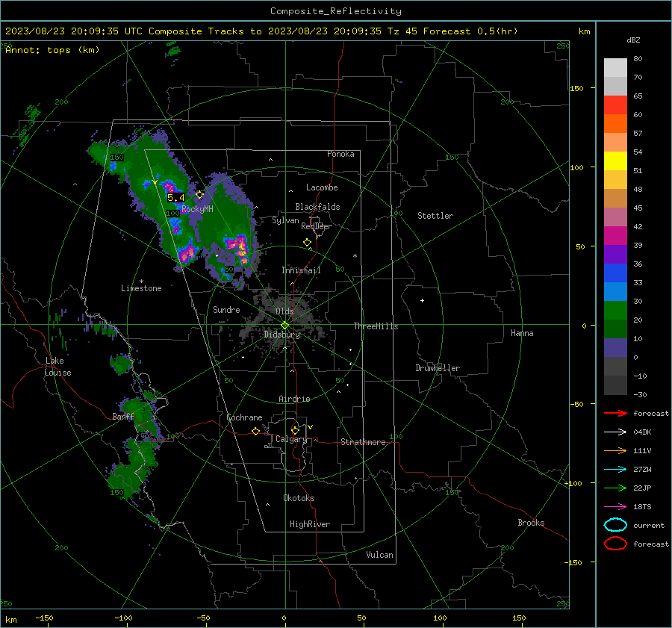
Task: Click the Calgary label on the map
Action: tap(291, 439)
